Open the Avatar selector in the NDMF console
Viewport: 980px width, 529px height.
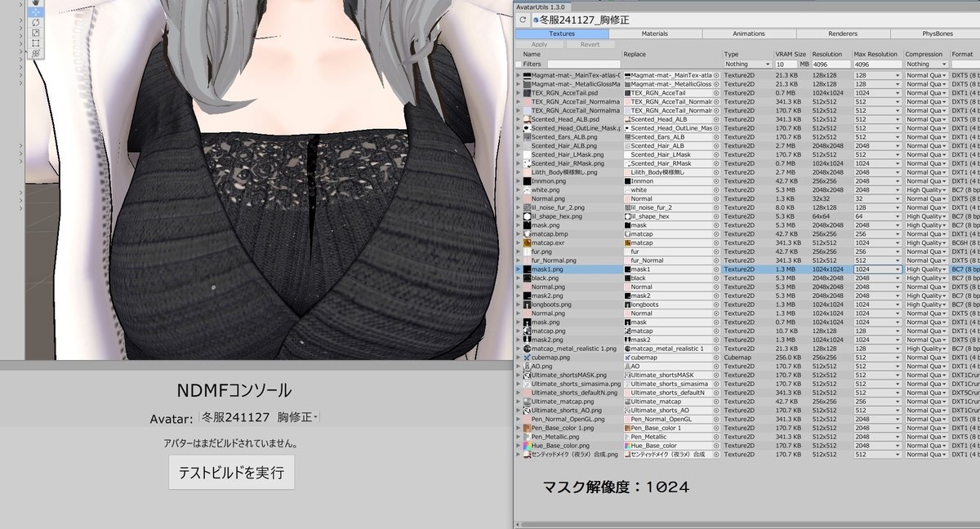(x=258, y=419)
